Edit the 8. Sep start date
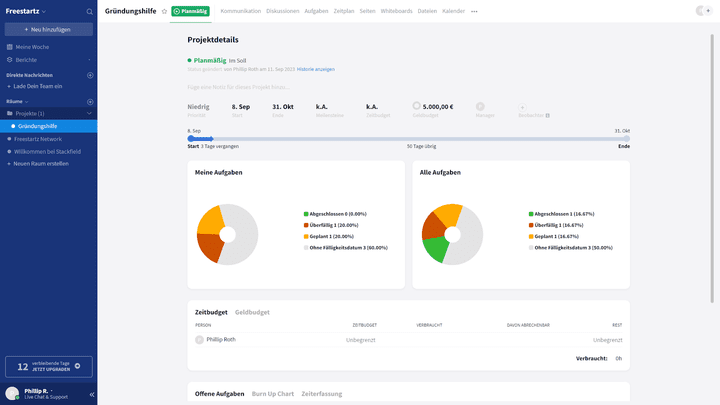 [241, 107]
